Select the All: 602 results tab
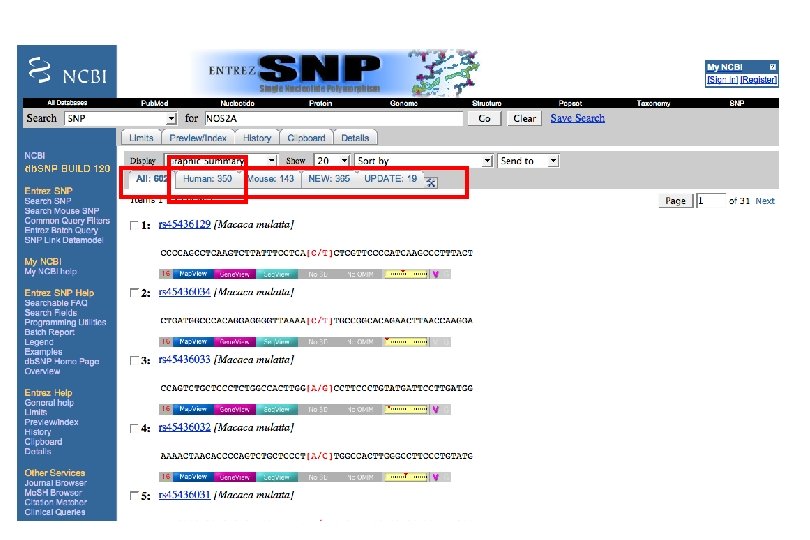Viewport: 810px width, 540px height. [x=151, y=179]
